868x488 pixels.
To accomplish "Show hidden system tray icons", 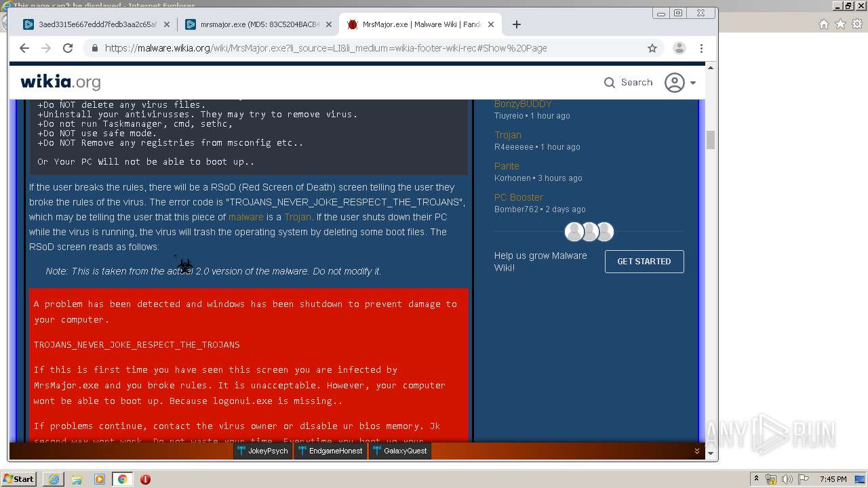I will (x=756, y=479).
